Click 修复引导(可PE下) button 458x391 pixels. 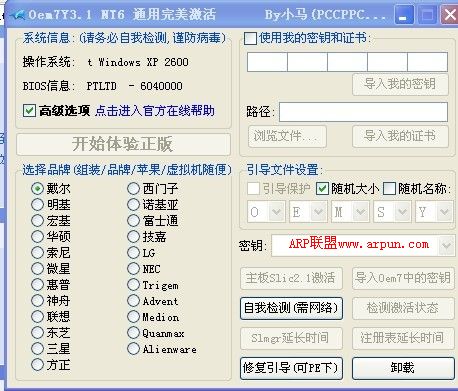click(x=291, y=368)
